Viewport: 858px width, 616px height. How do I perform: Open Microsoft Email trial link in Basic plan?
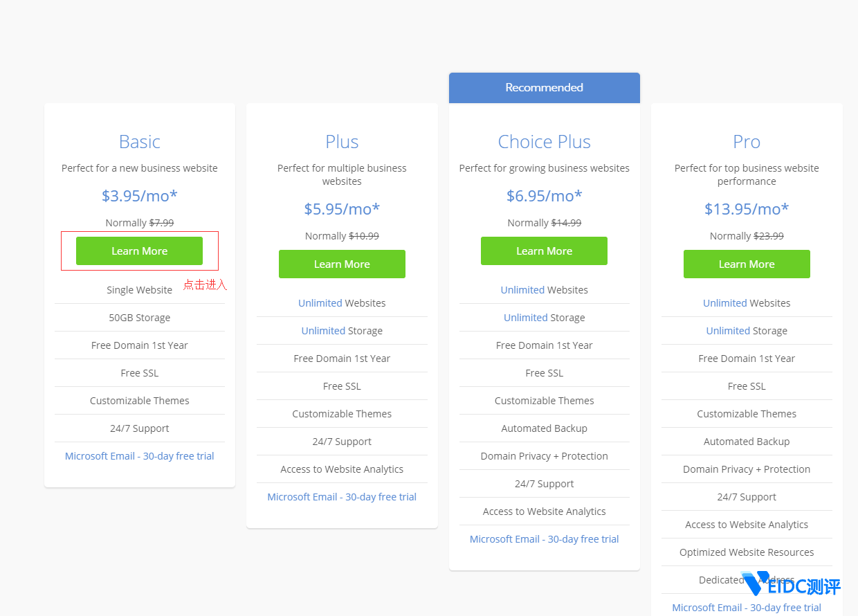[139, 456]
